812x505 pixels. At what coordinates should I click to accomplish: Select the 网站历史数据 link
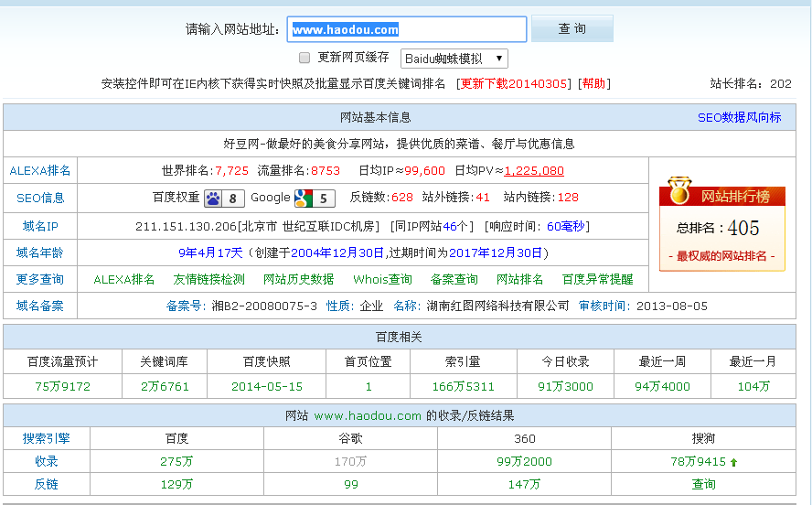(x=299, y=279)
